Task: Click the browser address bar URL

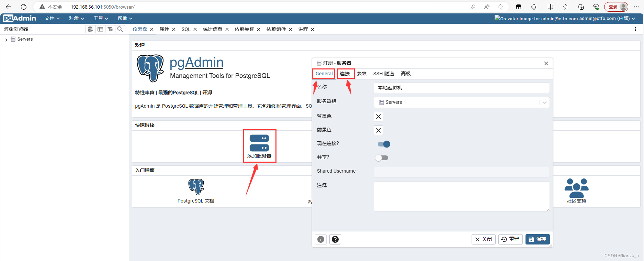Action: 103,7
